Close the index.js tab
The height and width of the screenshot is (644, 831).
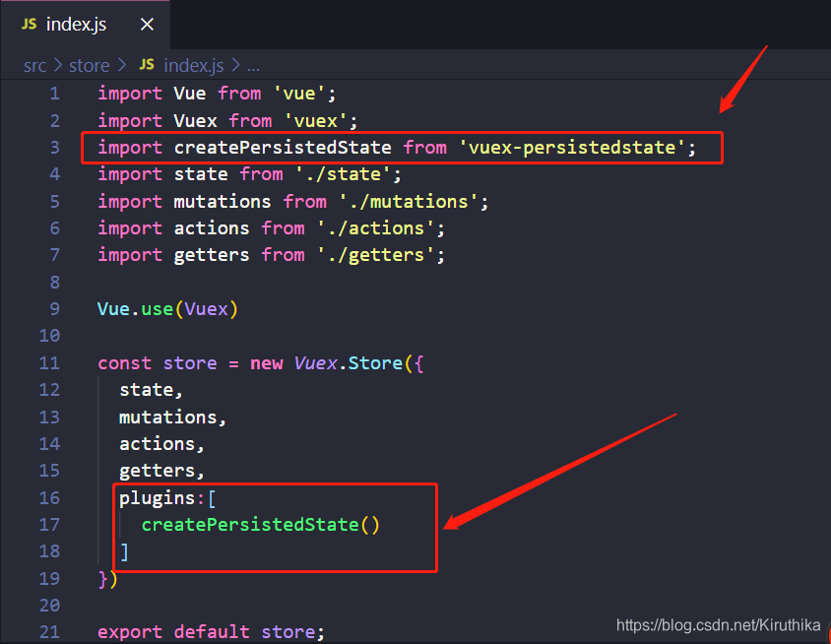point(147,25)
